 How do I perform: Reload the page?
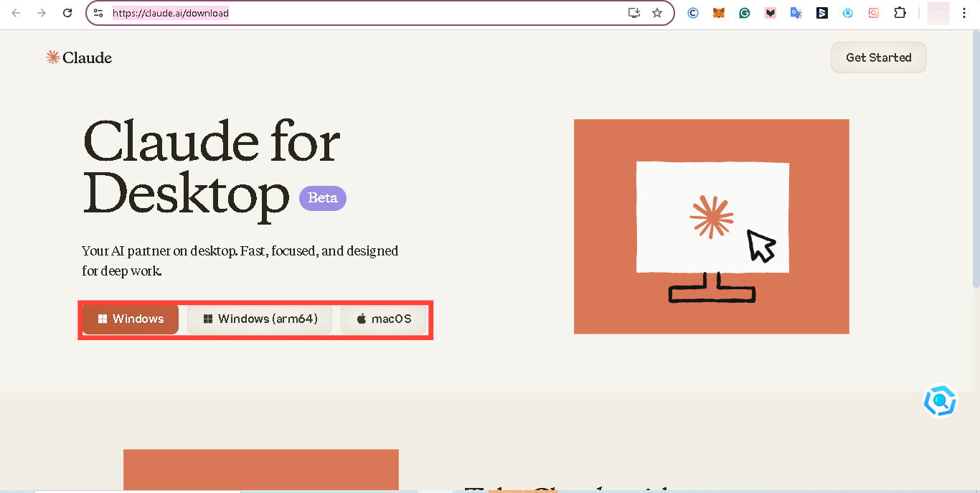[68, 12]
